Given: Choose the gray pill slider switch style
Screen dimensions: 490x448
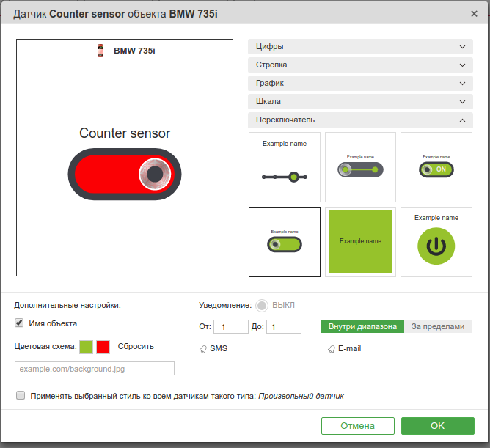Looking at the screenshot, I should pyautogui.click(x=360, y=167).
